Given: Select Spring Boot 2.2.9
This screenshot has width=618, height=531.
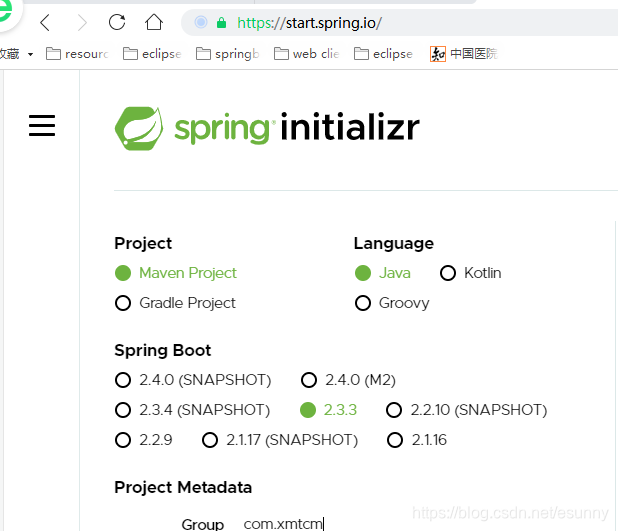Looking at the screenshot, I should [123, 440].
